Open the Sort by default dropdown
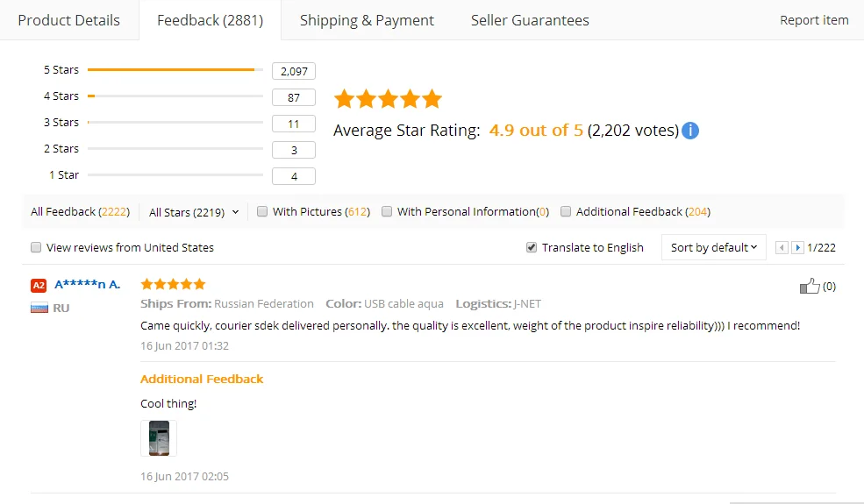 coord(713,248)
